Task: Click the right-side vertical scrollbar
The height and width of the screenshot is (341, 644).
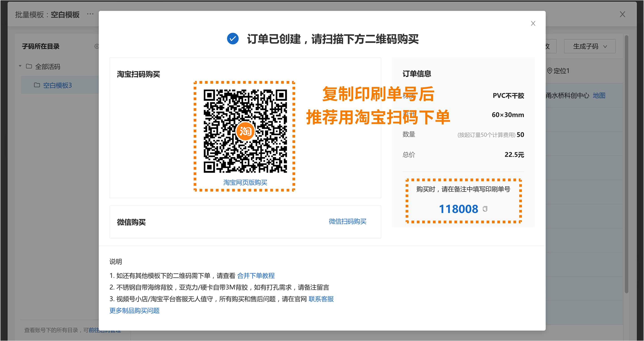Action: 626,163
